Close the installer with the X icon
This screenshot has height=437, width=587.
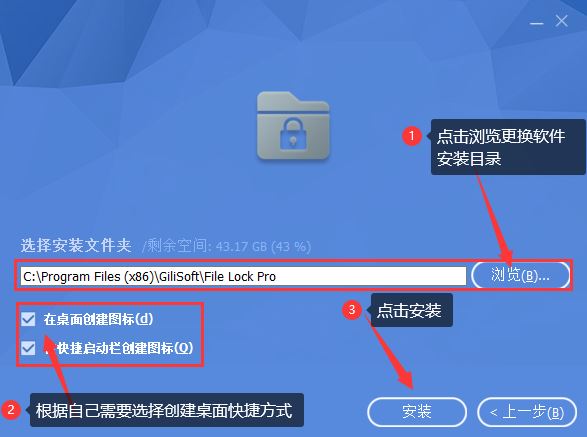[562, 21]
